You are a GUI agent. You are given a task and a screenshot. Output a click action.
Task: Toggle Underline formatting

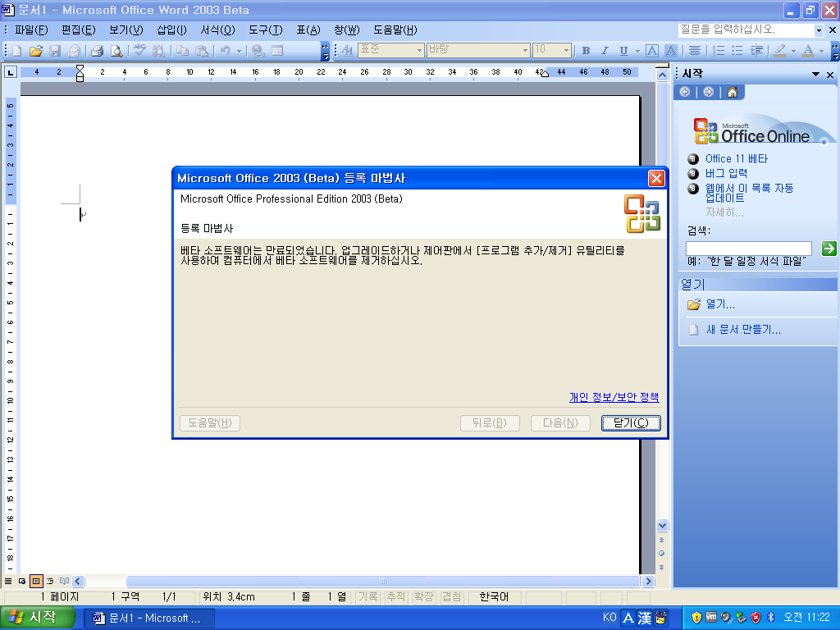tap(623, 50)
